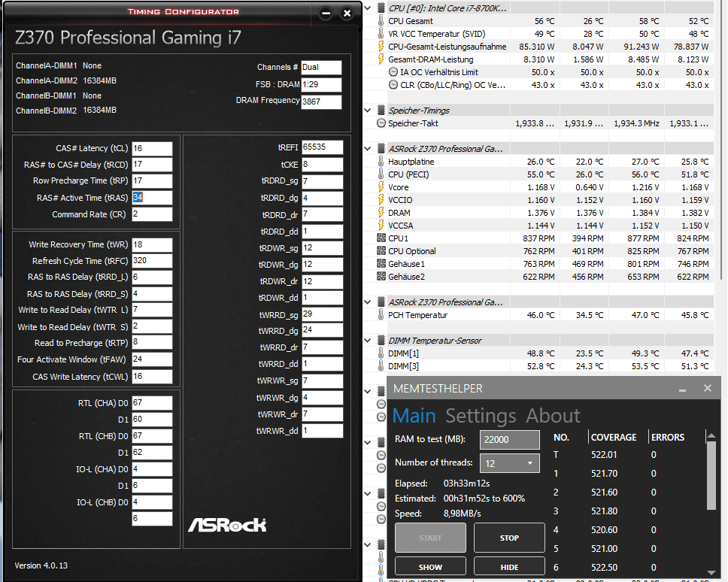Click the Channels # field showing Dual
This screenshot has width=728, height=582.
click(321, 67)
